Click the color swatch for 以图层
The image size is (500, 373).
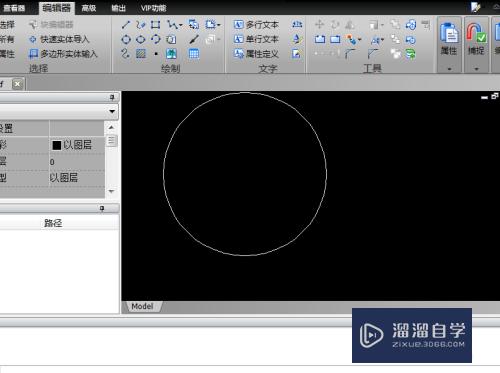click(x=57, y=145)
